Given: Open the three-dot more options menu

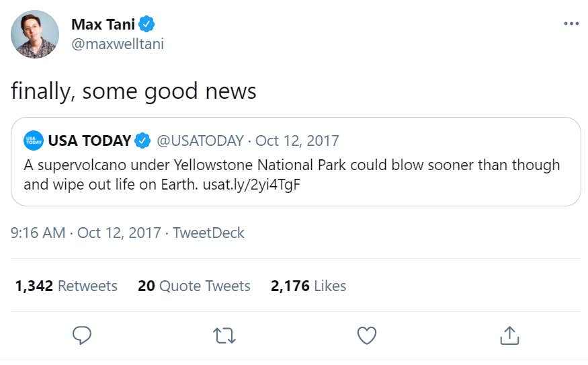Looking at the screenshot, I should point(571,24).
